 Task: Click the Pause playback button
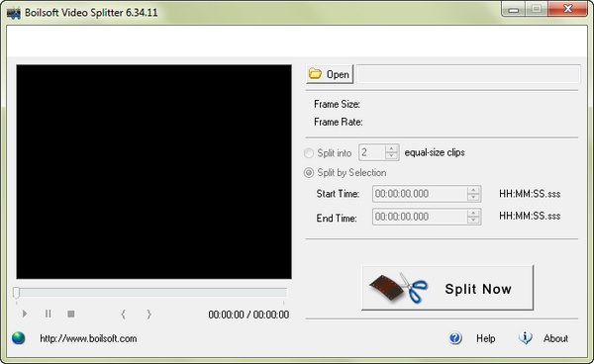[x=49, y=314]
